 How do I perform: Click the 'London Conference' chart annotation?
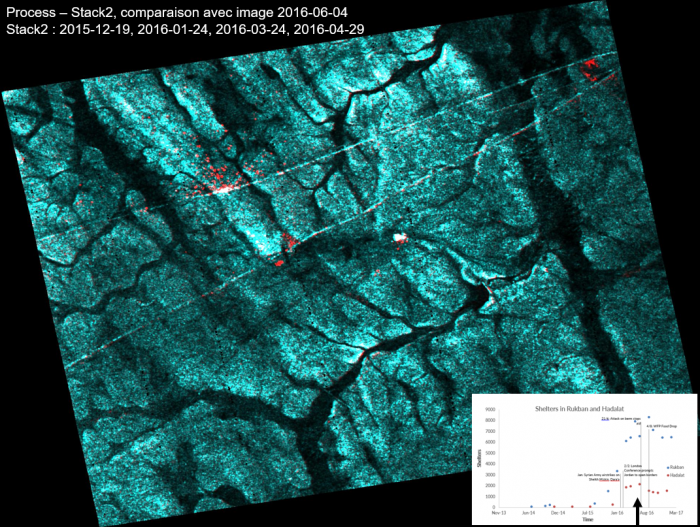pyautogui.click(x=634, y=468)
